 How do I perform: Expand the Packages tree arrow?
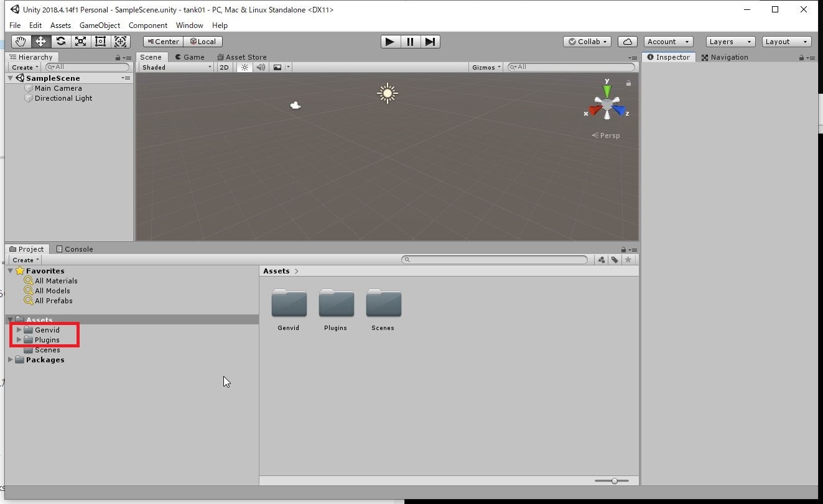coord(11,360)
